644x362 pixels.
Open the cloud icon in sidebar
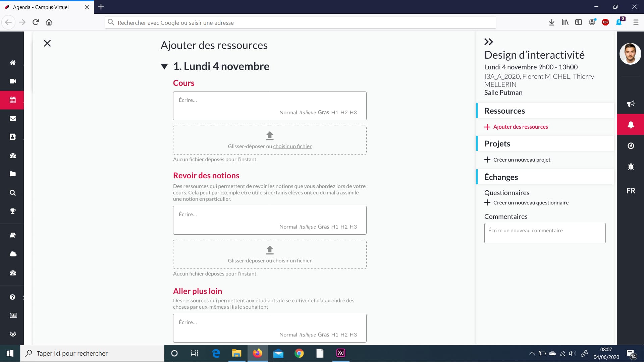tap(13, 254)
